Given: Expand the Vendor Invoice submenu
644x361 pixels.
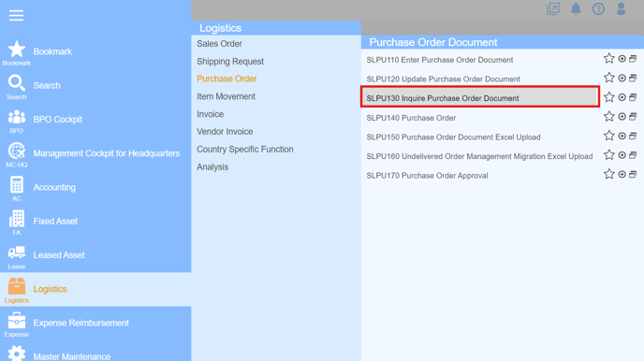Looking at the screenshot, I should [x=225, y=132].
